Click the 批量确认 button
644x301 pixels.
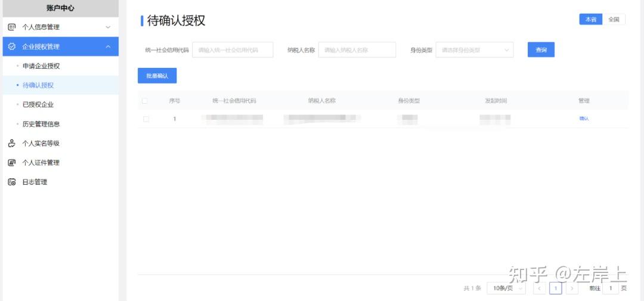click(157, 76)
